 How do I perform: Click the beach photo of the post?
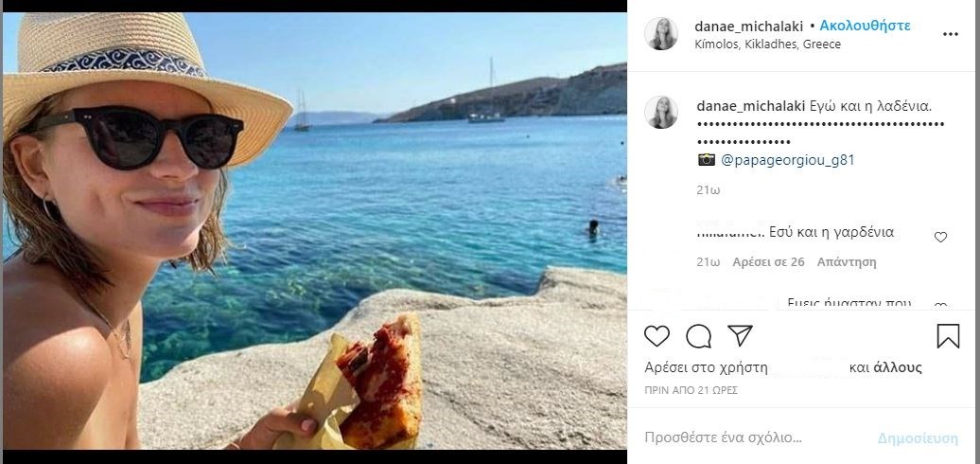313,231
